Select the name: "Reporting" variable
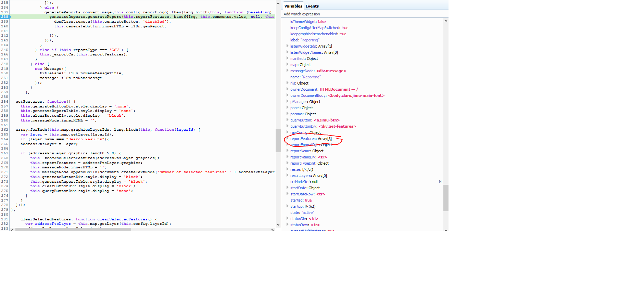This screenshot has height=296, width=644. coord(305,77)
